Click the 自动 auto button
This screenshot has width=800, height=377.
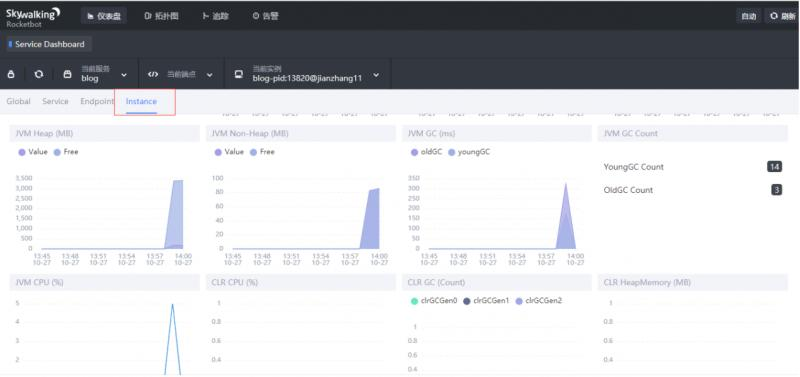pos(748,16)
